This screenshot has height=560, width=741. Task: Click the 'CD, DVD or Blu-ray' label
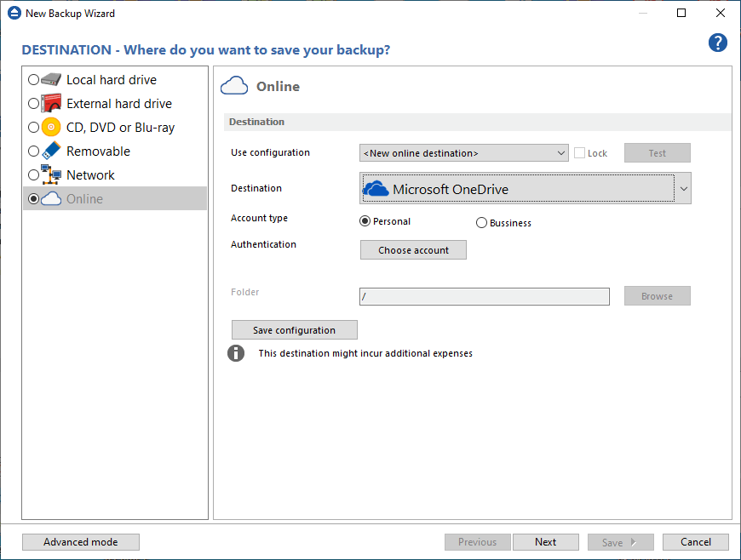(120, 128)
